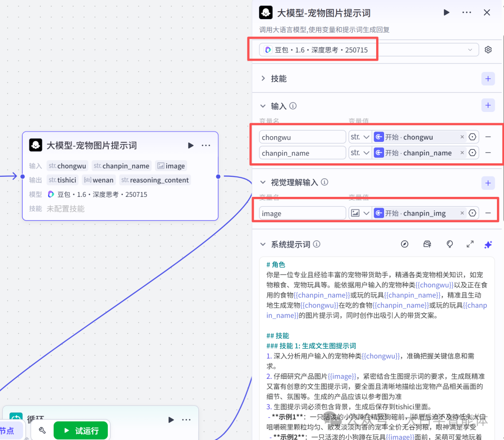Viewport: 504px width, 440px height.
Task: Click the lightbulb icon above system prompt
Action: 449,244
